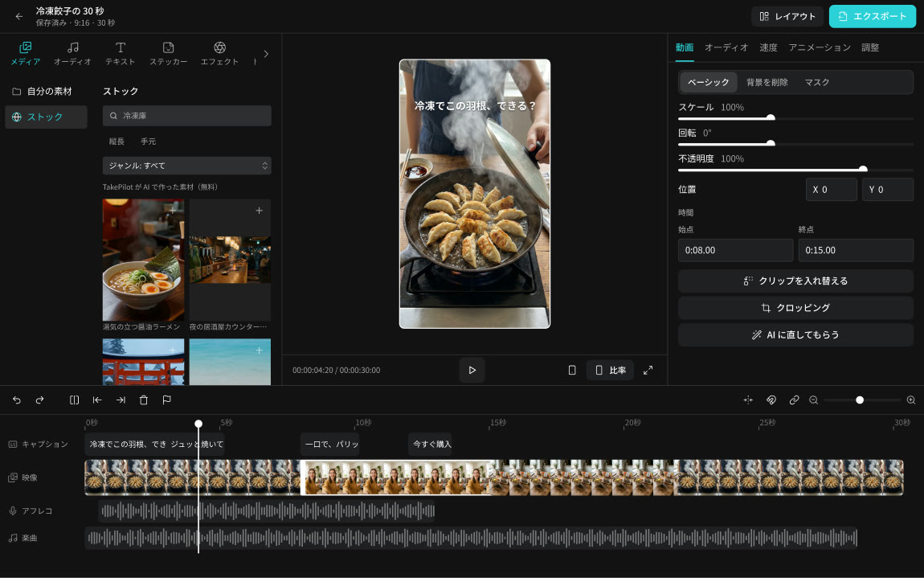Click the 終点 end time field
The height and width of the screenshot is (578, 924).
pyautogui.click(x=856, y=250)
